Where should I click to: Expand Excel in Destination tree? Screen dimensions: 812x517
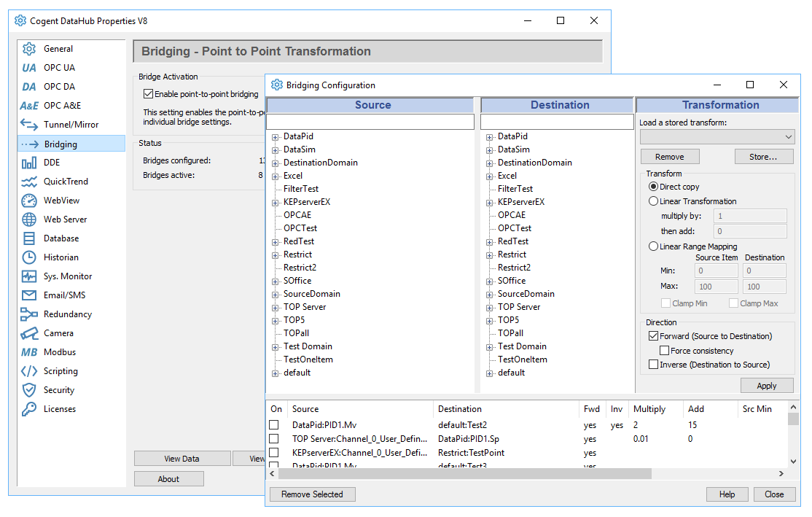tap(489, 176)
